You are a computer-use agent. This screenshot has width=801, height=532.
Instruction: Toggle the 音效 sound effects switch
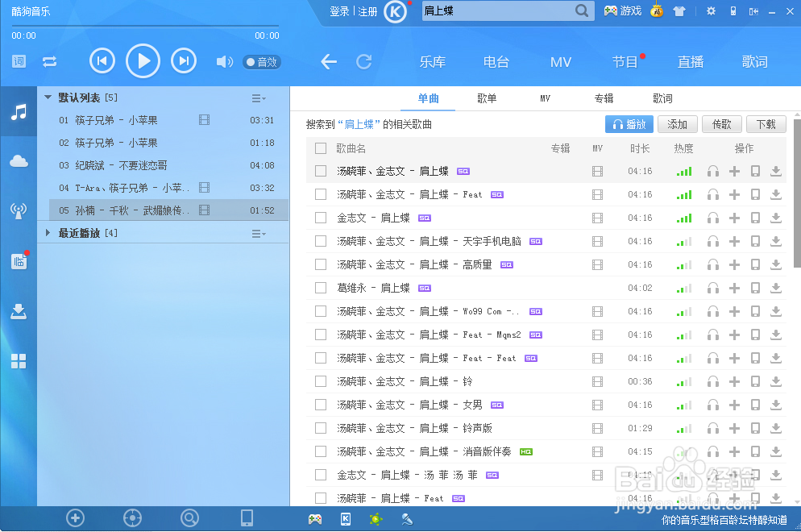[260, 61]
